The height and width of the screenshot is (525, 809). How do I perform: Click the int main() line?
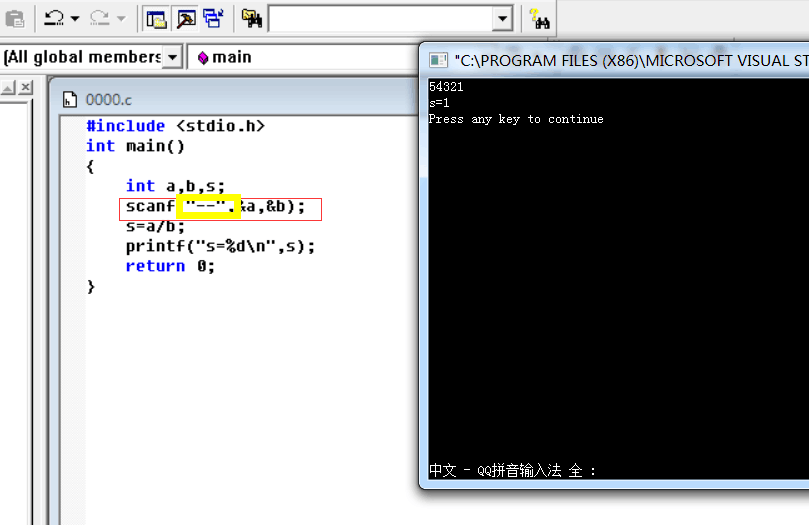[x=135, y=146]
